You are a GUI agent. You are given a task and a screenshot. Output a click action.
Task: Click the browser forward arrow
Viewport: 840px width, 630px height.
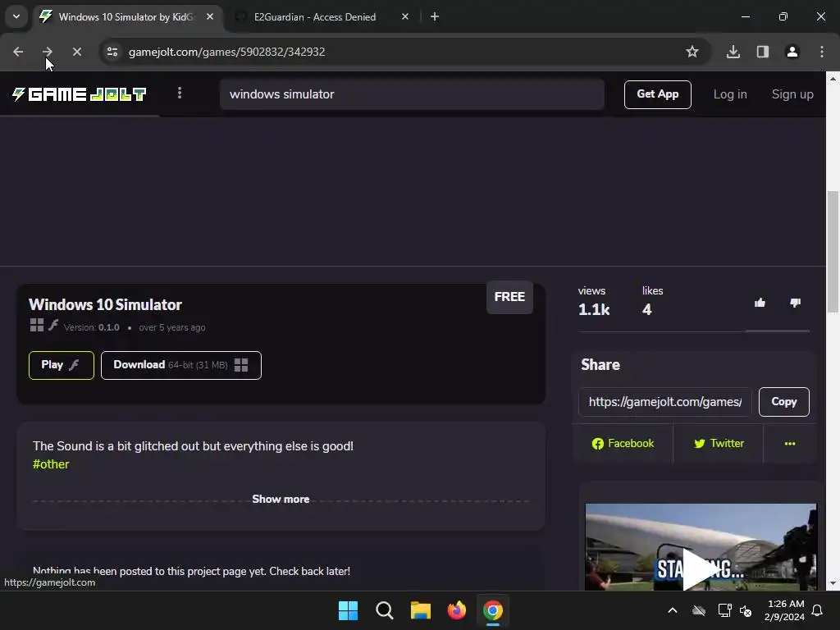pyautogui.click(x=47, y=52)
